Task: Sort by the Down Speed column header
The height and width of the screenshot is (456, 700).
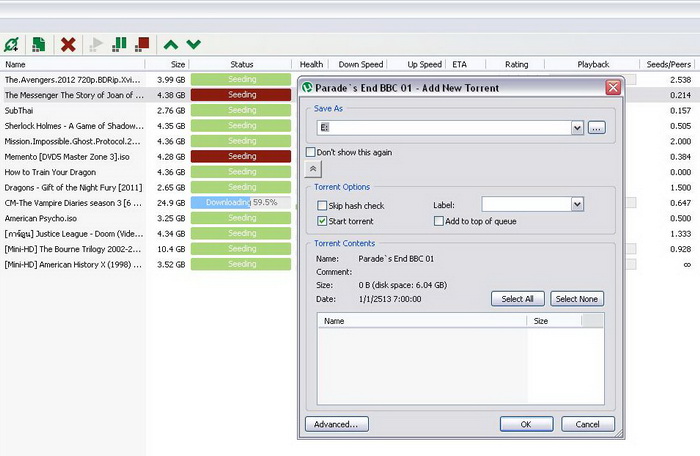Action: click(360, 64)
